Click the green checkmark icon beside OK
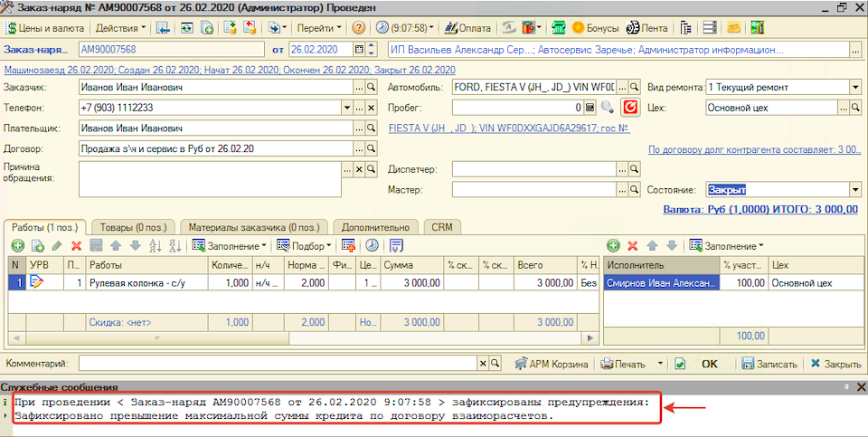The image size is (868, 437). pyautogui.click(x=679, y=364)
